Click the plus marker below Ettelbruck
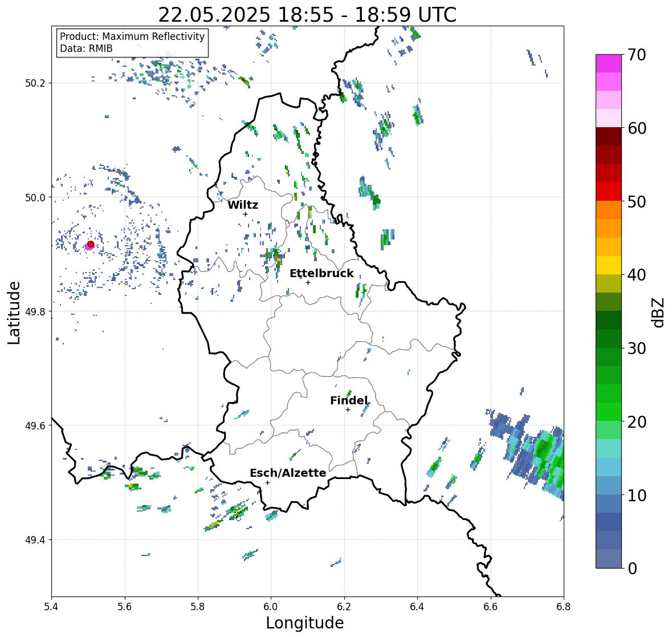 (x=308, y=282)
